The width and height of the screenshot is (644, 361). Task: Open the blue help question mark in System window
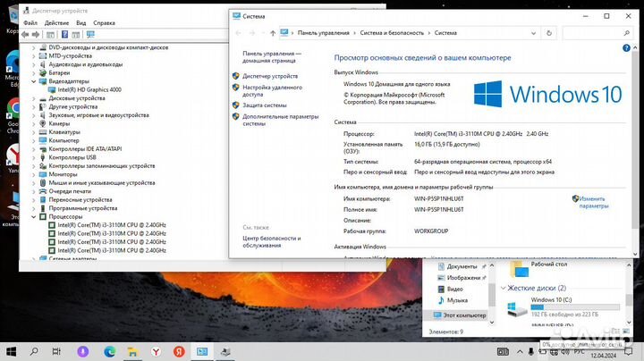(x=626, y=48)
